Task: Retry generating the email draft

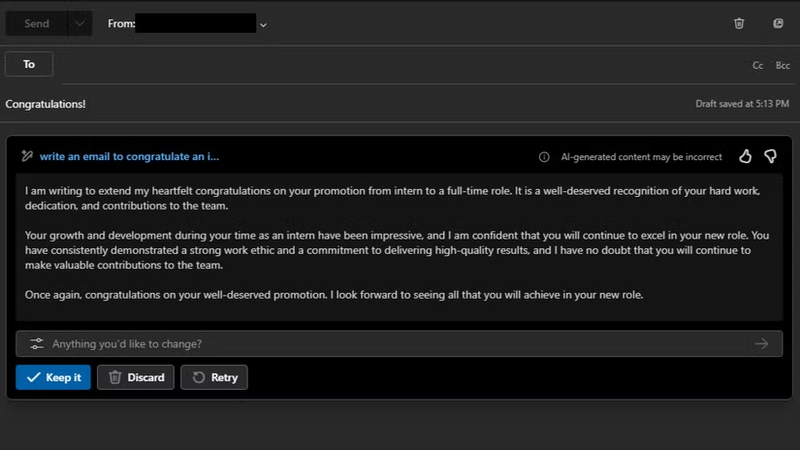Action: click(x=215, y=377)
